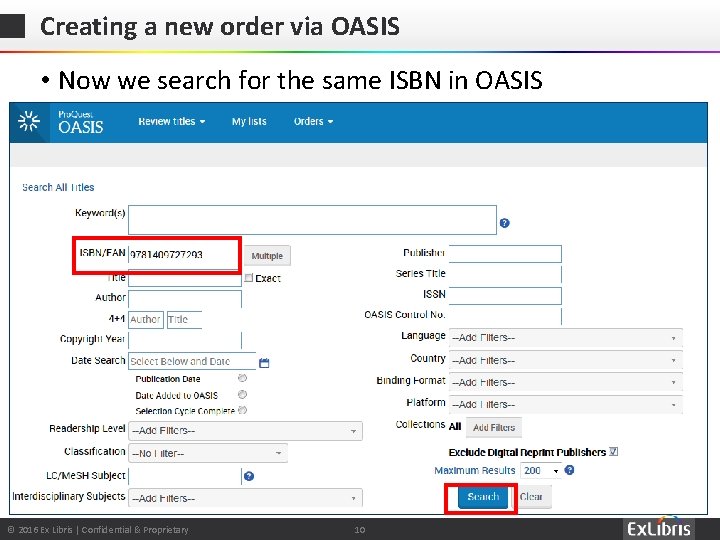
Task: Click Add Filters button for Collections
Action: tap(494, 428)
